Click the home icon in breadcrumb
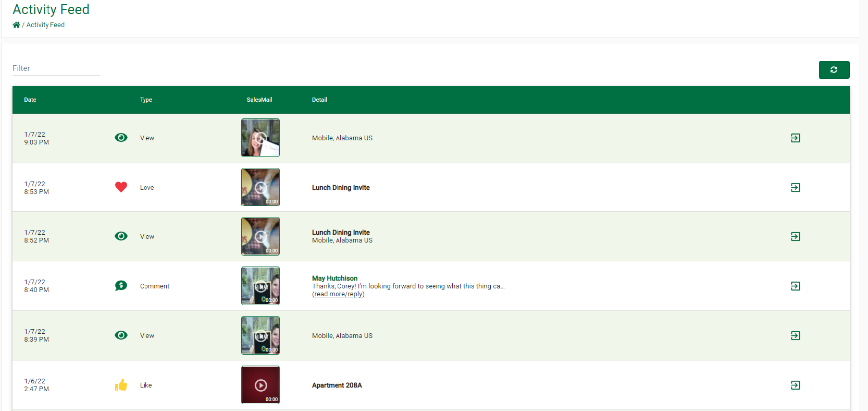The image size is (868, 411). coord(16,25)
